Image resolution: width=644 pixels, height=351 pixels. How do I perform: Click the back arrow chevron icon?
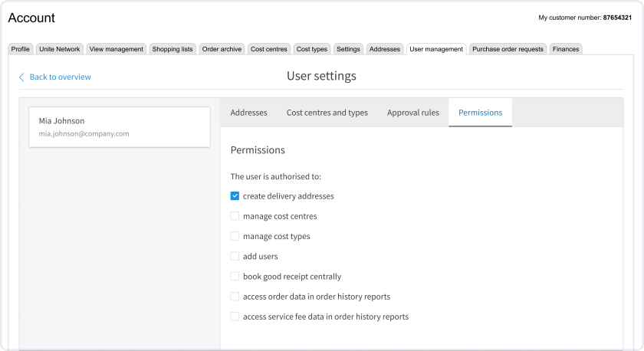tap(21, 77)
